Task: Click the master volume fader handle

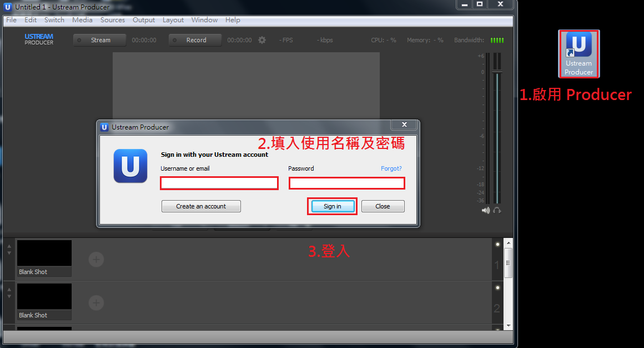Action: tap(497, 72)
